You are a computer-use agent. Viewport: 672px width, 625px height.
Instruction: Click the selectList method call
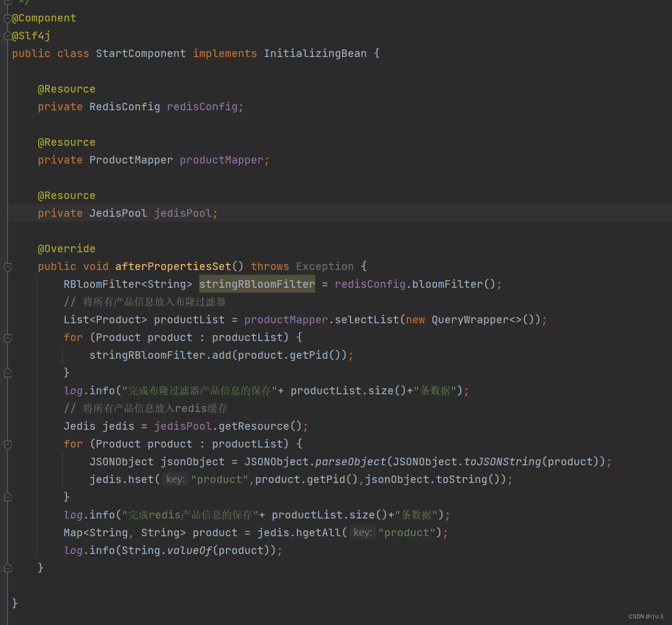[367, 319]
